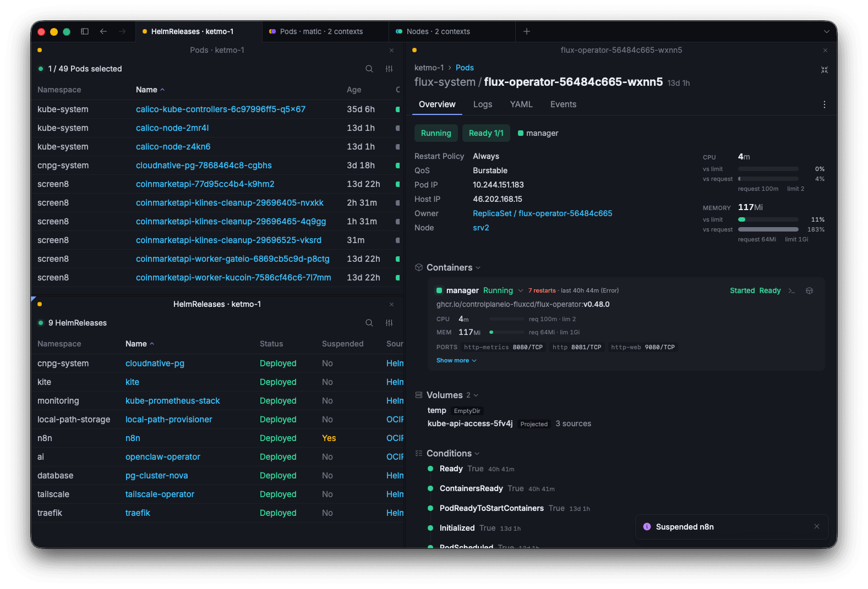Open coinmarketapi-worker-kucoin pod link
The width and height of the screenshot is (868, 589).
[x=233, y=278]
